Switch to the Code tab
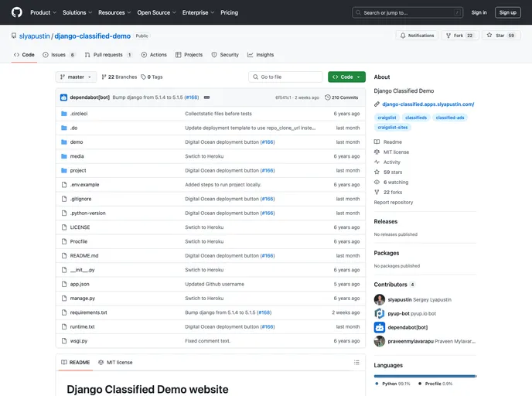 (x=24, y=55)
